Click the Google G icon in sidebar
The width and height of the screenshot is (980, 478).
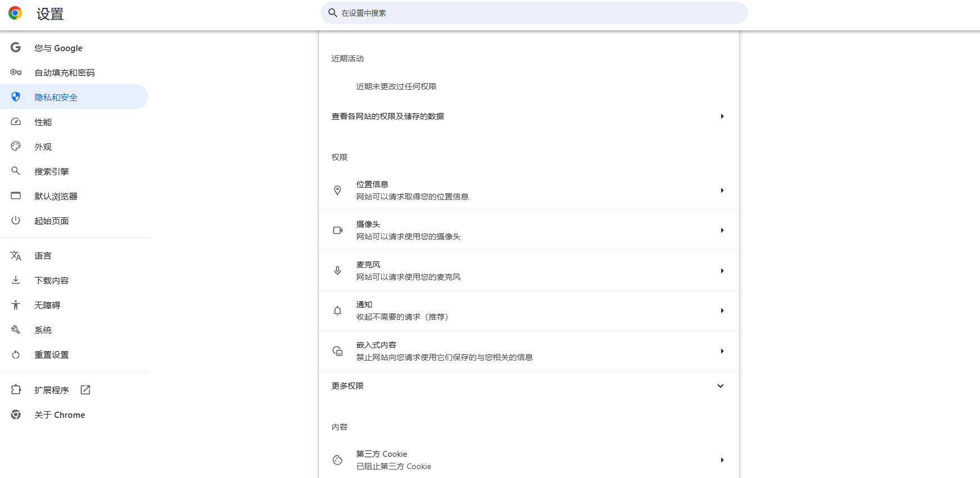coord(16,48)
